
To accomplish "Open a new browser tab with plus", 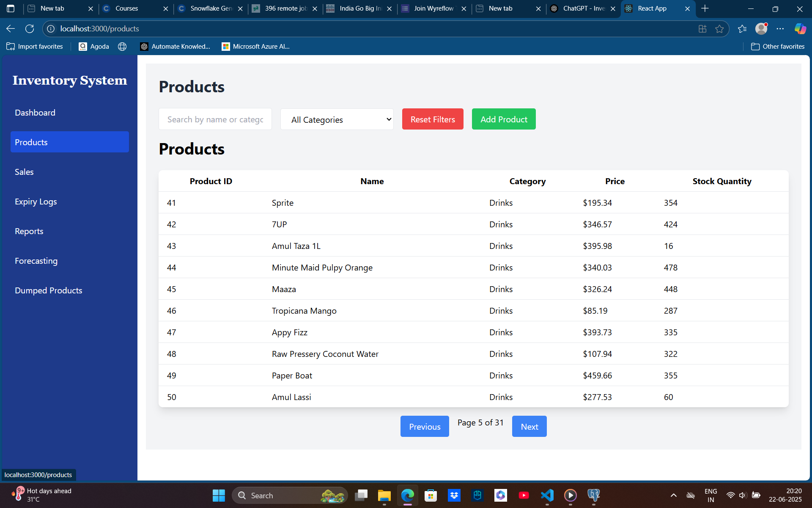I will [x=705, y=8].
